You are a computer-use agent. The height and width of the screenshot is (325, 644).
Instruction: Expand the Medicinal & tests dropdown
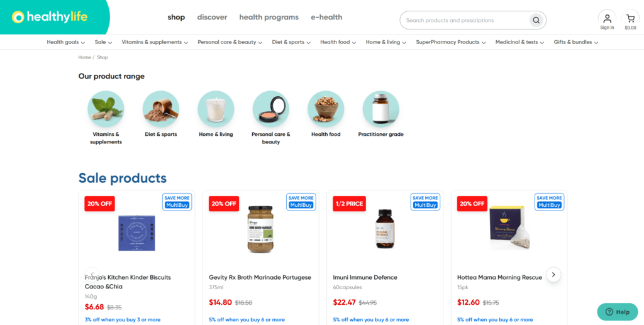[x=519, y=42]
